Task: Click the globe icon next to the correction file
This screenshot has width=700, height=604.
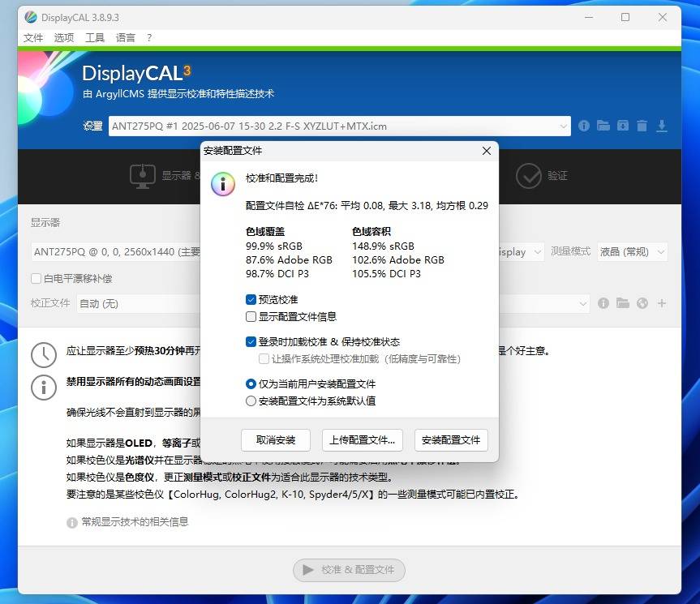Action: [x=642, y=303]
